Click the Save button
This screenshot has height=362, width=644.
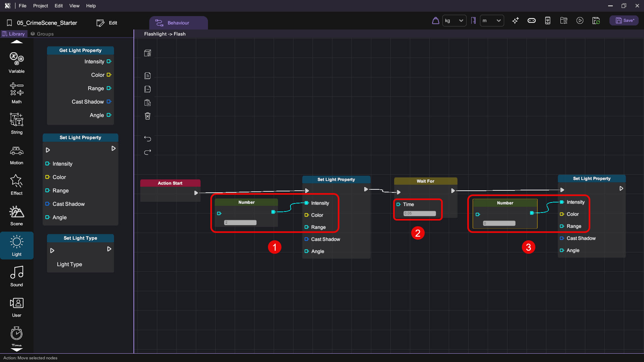(x=624, y=20)
